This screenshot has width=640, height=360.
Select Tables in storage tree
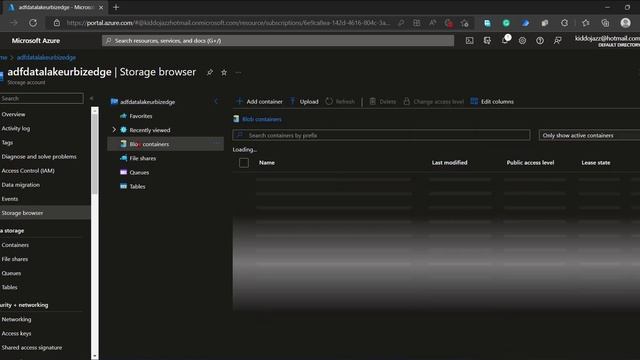point(137,186)
